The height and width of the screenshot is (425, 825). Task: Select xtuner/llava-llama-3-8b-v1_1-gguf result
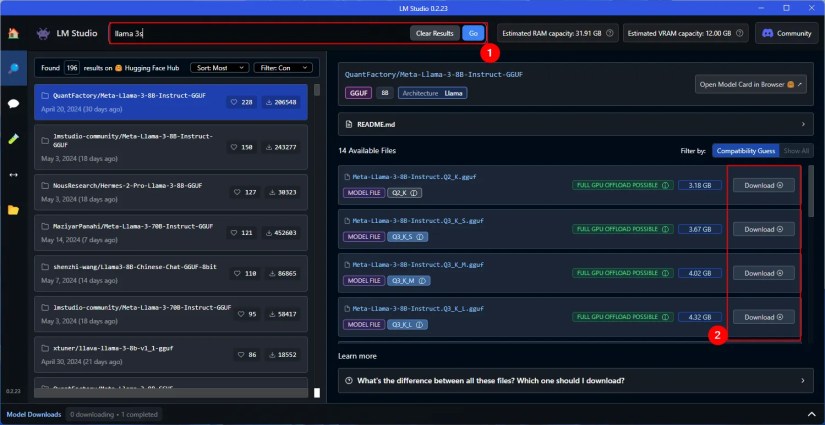(170, 354)
